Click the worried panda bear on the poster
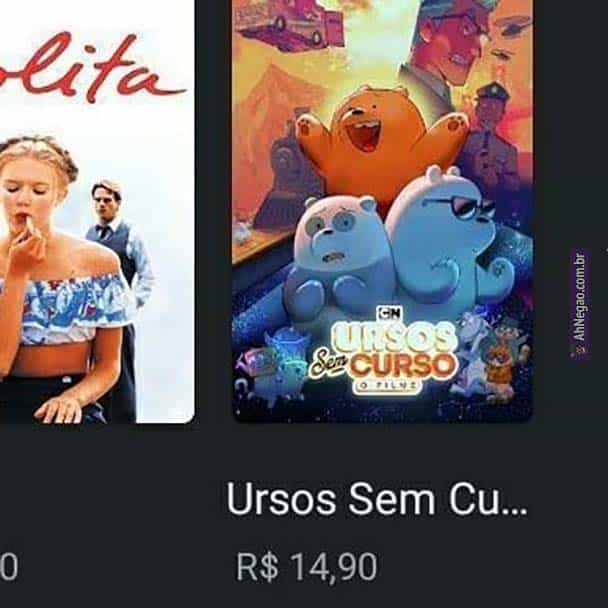Viewport: 608px width, 608px height. 332,254
